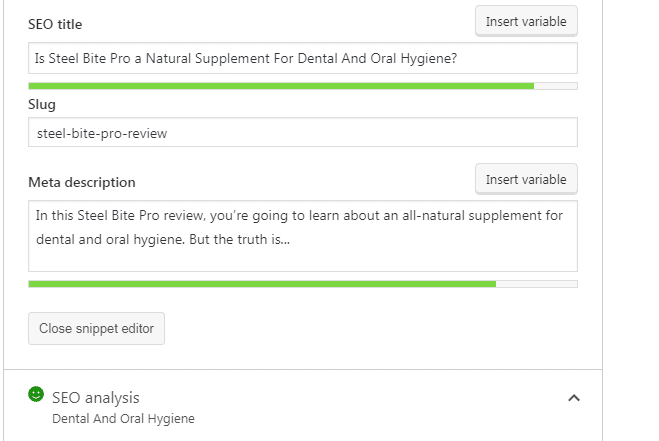
Task: Click Insert variable beside Meta description
Action: (525, 180)
